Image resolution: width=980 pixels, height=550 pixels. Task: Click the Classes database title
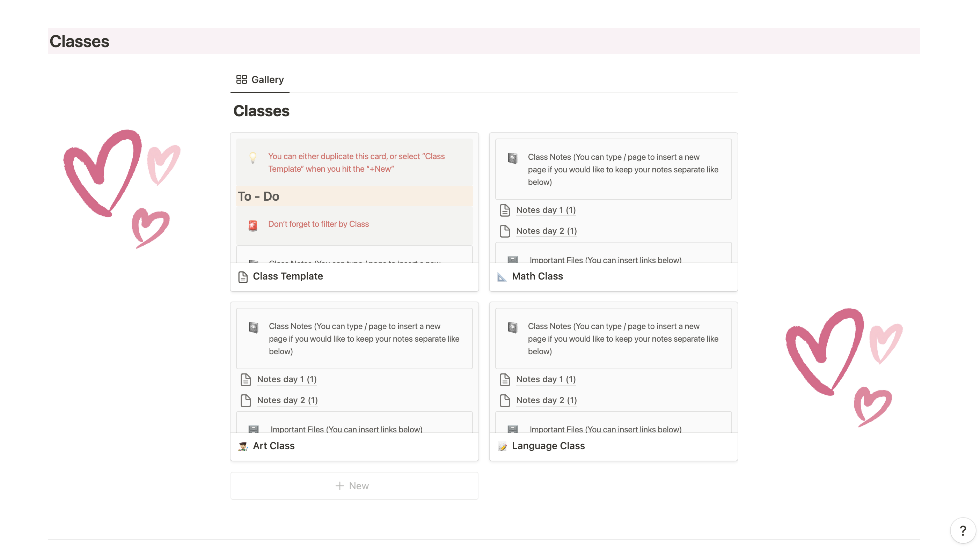(x=261, y=111)
